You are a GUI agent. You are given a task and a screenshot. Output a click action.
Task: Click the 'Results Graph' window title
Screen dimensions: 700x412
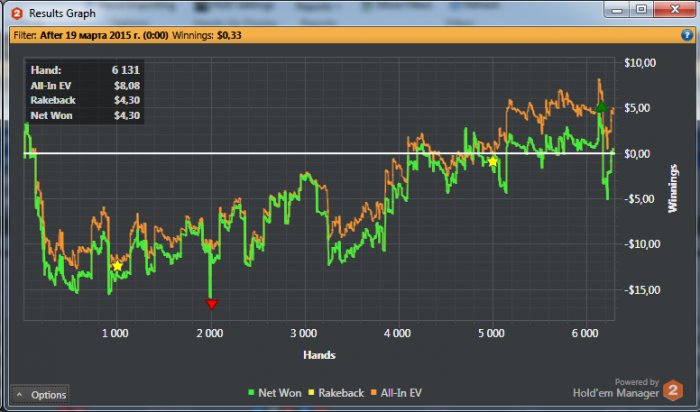click(x=62, y=13)
